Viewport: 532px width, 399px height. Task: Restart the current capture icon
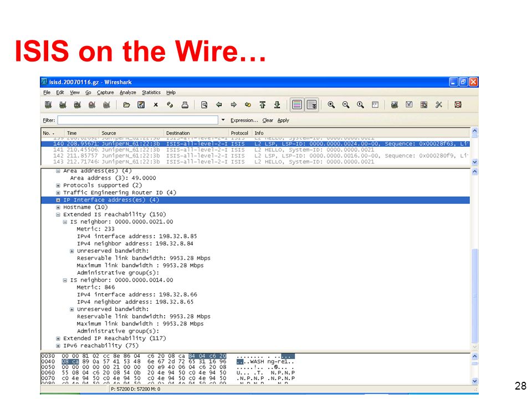pyautogui.click(x=106, y=105)
